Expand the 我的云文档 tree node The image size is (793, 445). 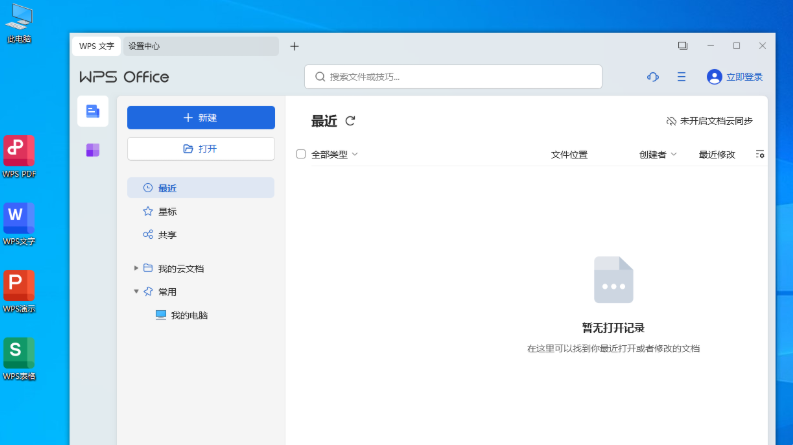coord(136,268)
